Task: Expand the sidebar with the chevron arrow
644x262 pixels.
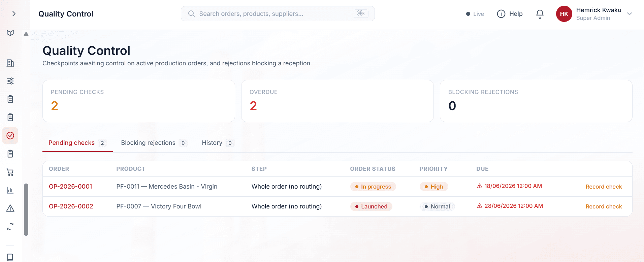Action: click(14, 14)
